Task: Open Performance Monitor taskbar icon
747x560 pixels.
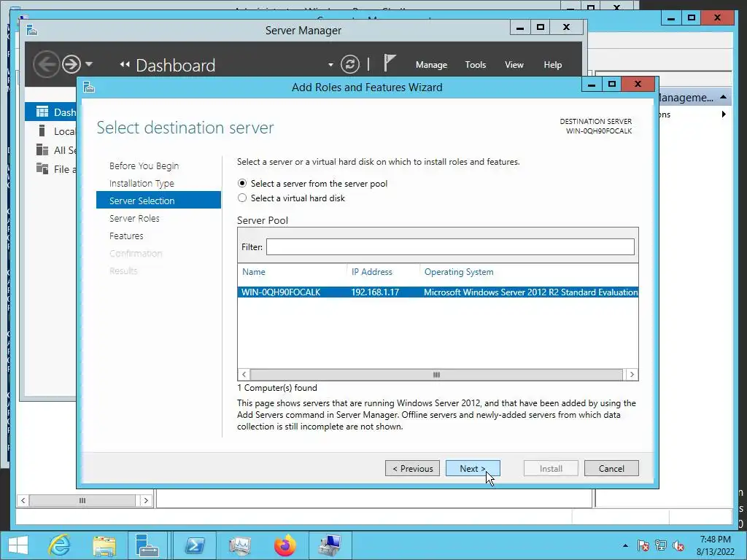Action: pyautogui.click(x=239, y=545)
